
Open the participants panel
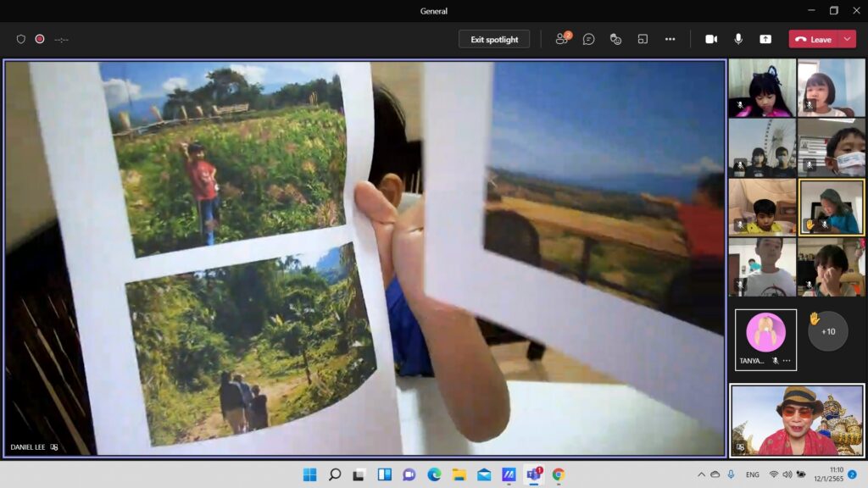[x=561, y=39]
